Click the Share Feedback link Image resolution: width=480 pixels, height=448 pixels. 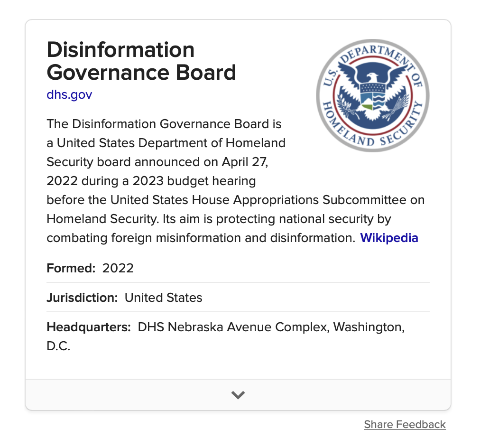[405, 424]
